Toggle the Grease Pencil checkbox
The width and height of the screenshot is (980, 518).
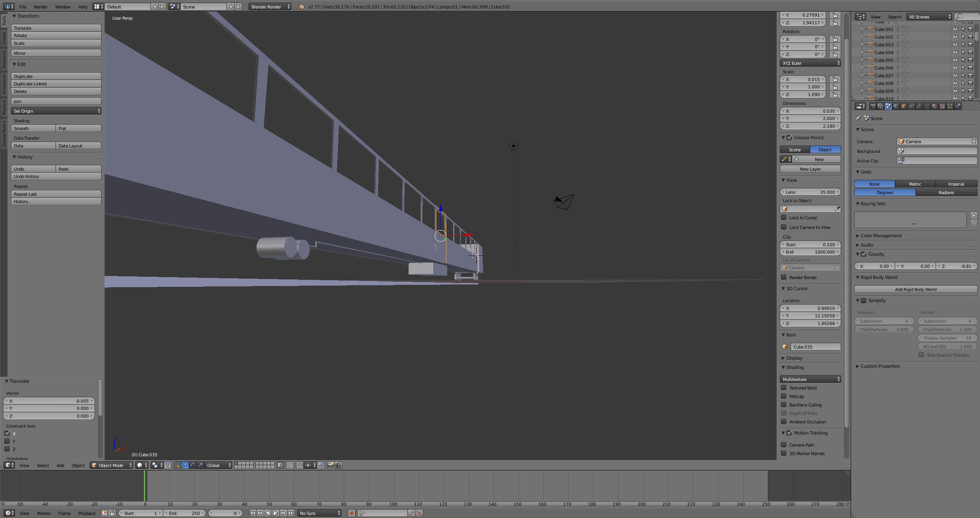(789, 138)
